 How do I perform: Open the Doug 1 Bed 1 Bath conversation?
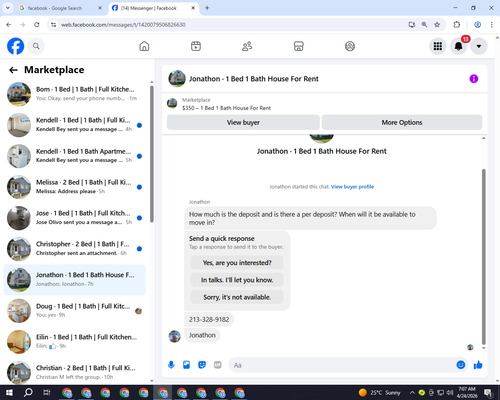click(74, 311)
